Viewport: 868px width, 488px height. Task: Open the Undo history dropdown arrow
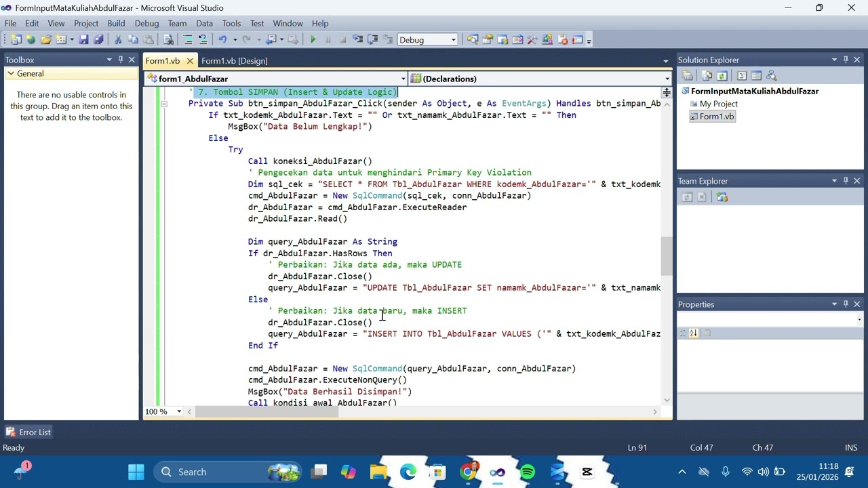pyautogui.click(x=235, y=40)
